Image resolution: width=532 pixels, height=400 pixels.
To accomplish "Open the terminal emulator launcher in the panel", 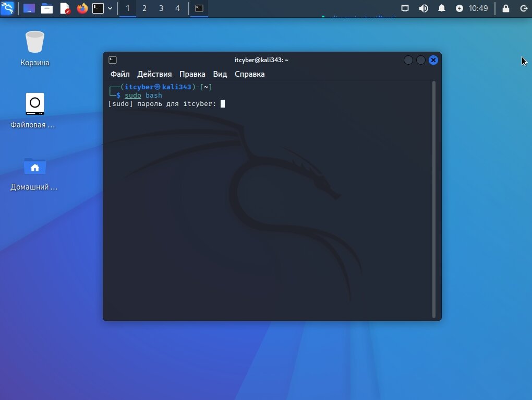I will click(98, 8).
